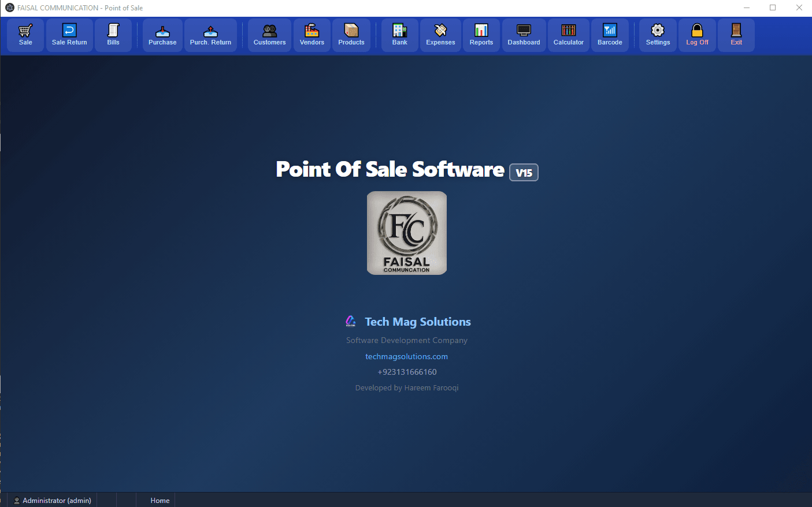Click the Faisal Communication logo
Viewport: 812px width, 507px height.
click(x=406, y=233)
